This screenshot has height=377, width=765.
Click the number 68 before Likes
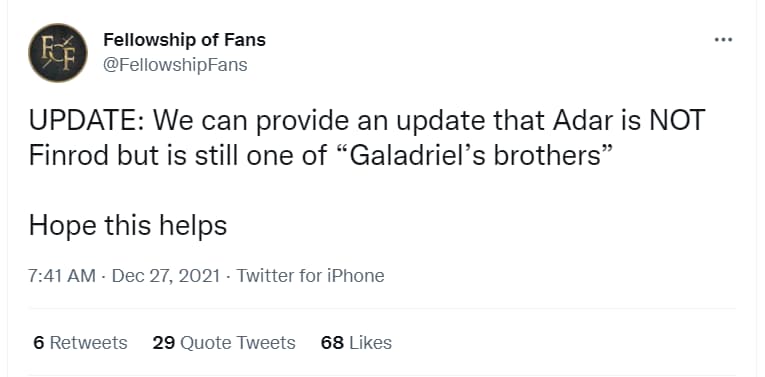coord(332,343)
